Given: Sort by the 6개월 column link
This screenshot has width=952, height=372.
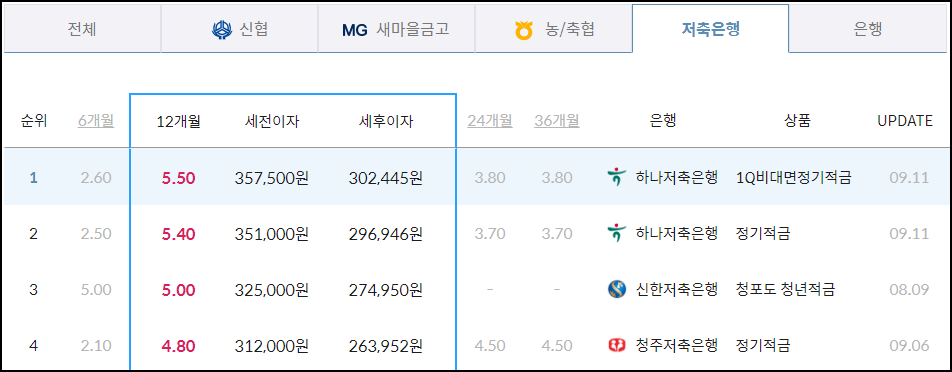Looking at the screenshot, I should (x=96, y=121).
